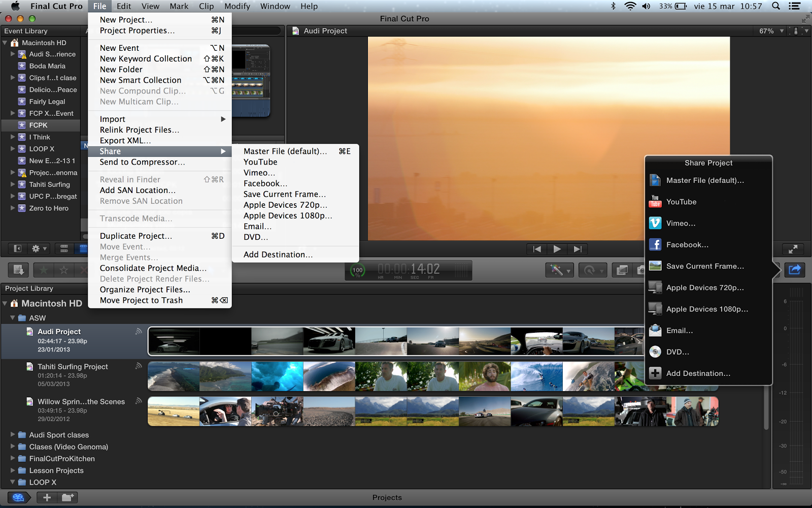Select YouTube from the Share submenu
Image resolution: width=812 pixels, height=508 pixels.
[x=260, y=162]
